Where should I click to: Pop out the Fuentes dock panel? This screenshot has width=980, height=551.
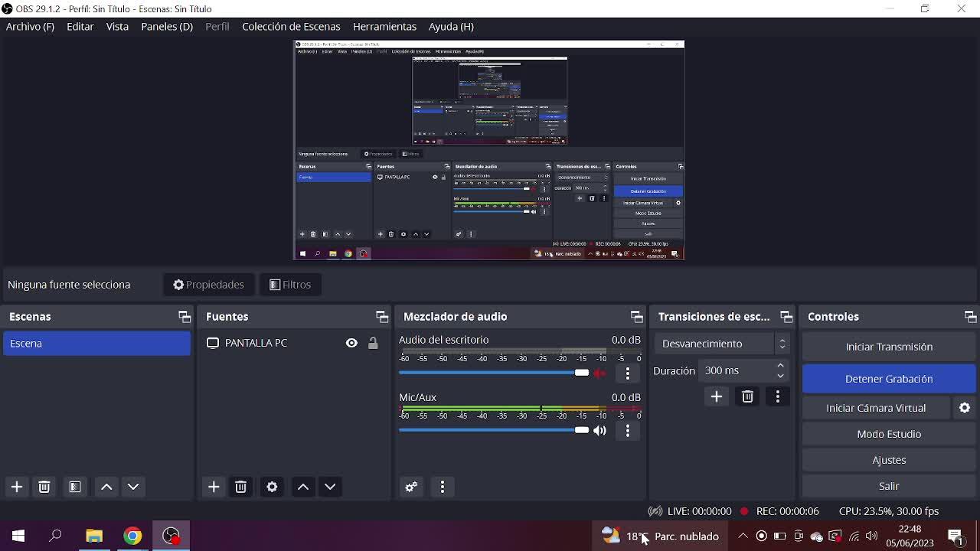point(382,317)
